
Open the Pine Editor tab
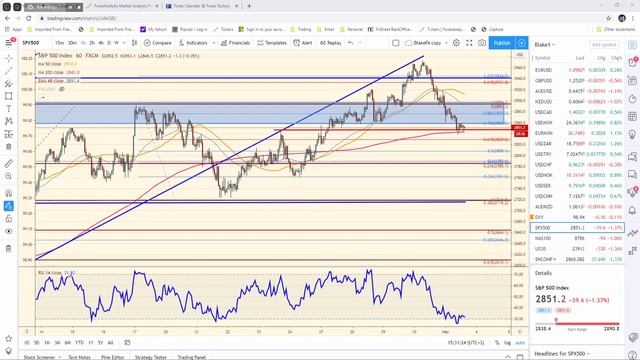click(112, 357)
